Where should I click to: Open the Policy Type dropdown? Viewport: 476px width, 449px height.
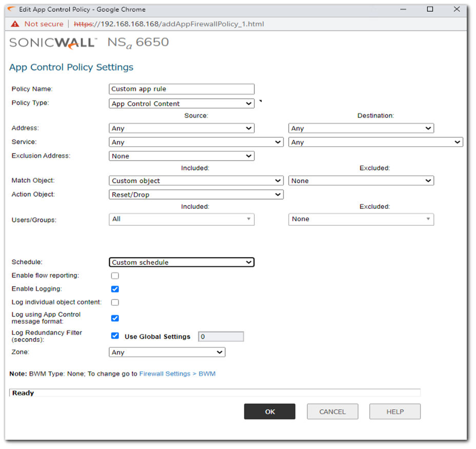coord(182,104)
